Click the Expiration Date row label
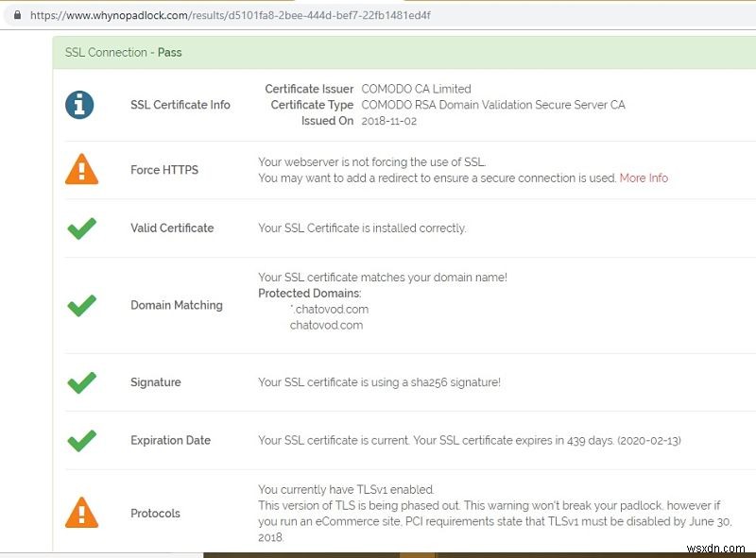Image resolution: width=756 pixels, height=558 pixels. 170,440
